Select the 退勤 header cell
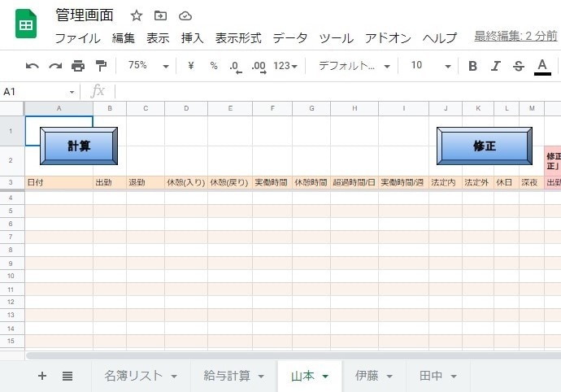 [146, 182]
